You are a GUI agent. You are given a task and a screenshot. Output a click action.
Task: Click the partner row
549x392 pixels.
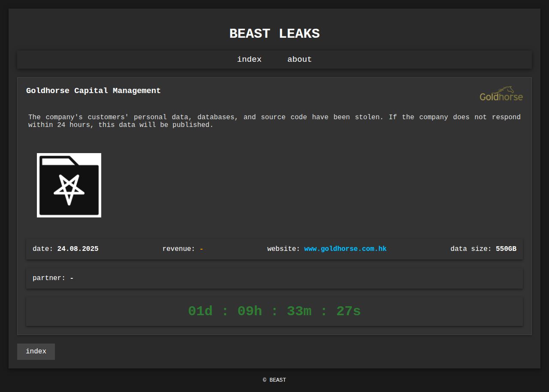[274, 278]
